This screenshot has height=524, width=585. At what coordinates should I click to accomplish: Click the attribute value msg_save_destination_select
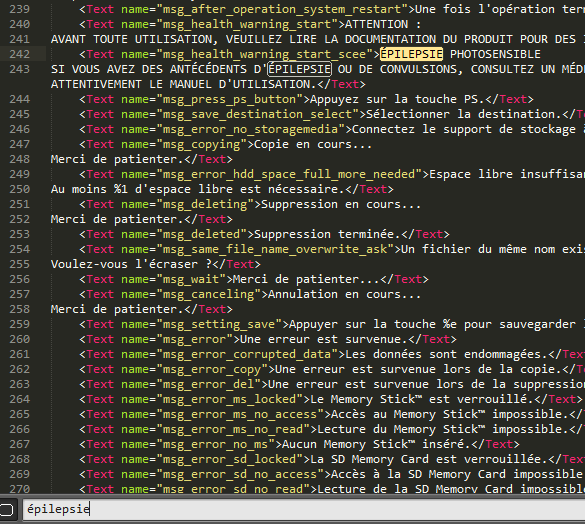(257, 114)
